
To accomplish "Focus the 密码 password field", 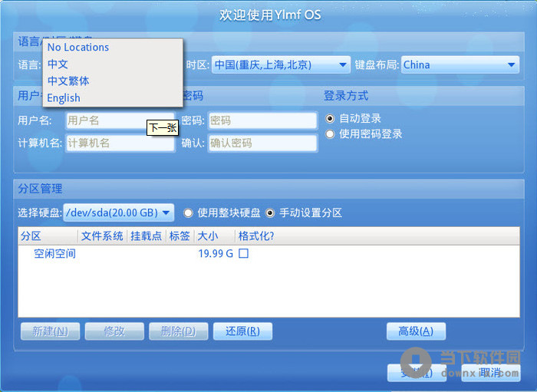I will click(x=262, y=120).
